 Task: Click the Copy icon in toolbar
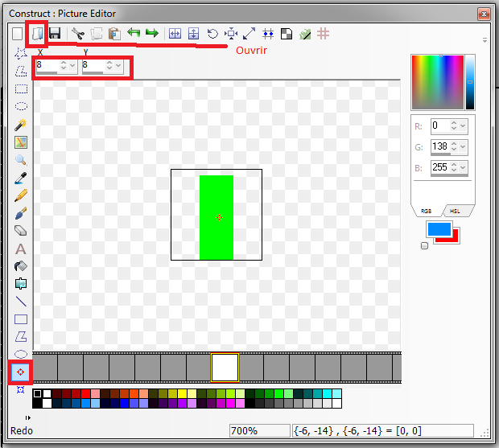click(x=96, y=34)
